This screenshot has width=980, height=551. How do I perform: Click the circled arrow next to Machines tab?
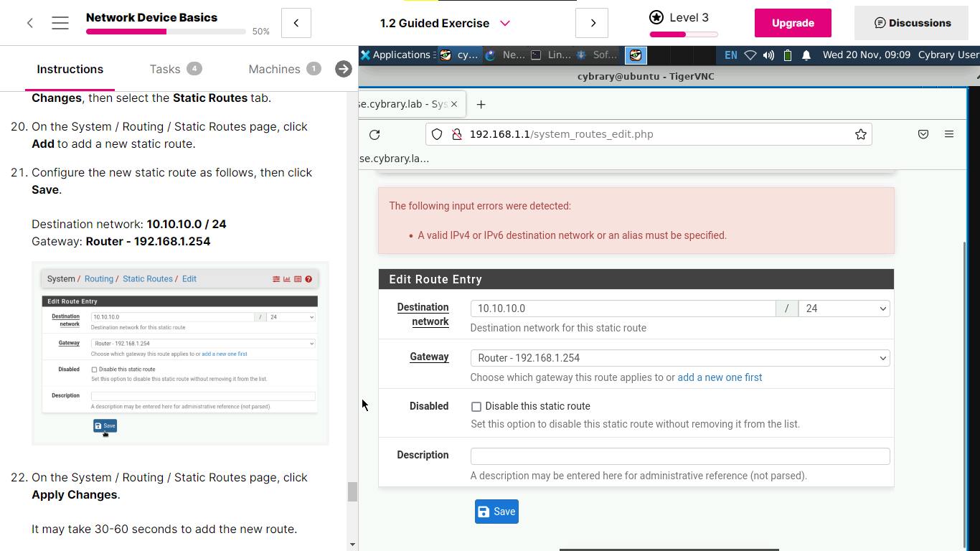344,69
